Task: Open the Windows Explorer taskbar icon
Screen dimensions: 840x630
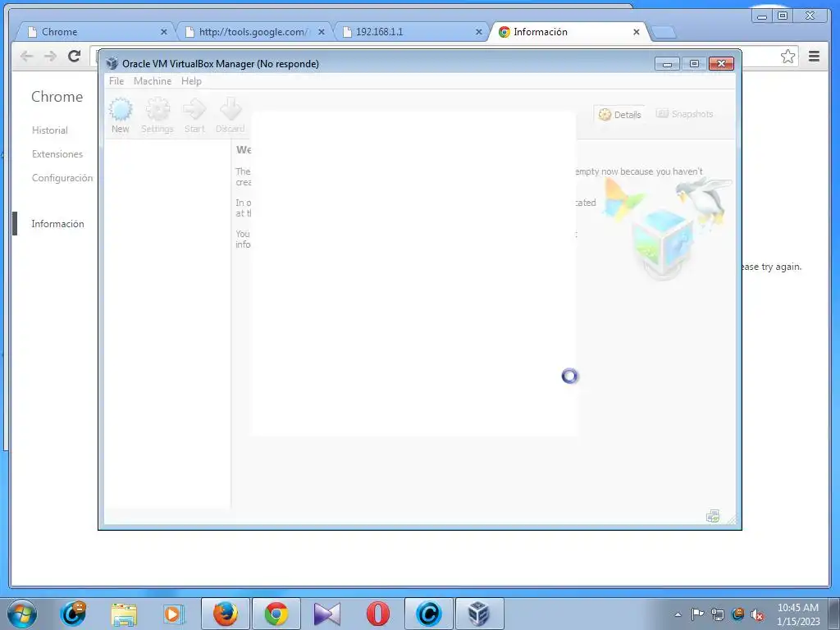Action: [124, 614]
